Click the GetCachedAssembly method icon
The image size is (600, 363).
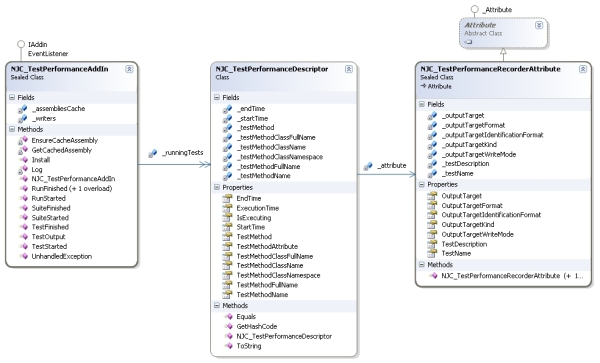click(23, 150)
